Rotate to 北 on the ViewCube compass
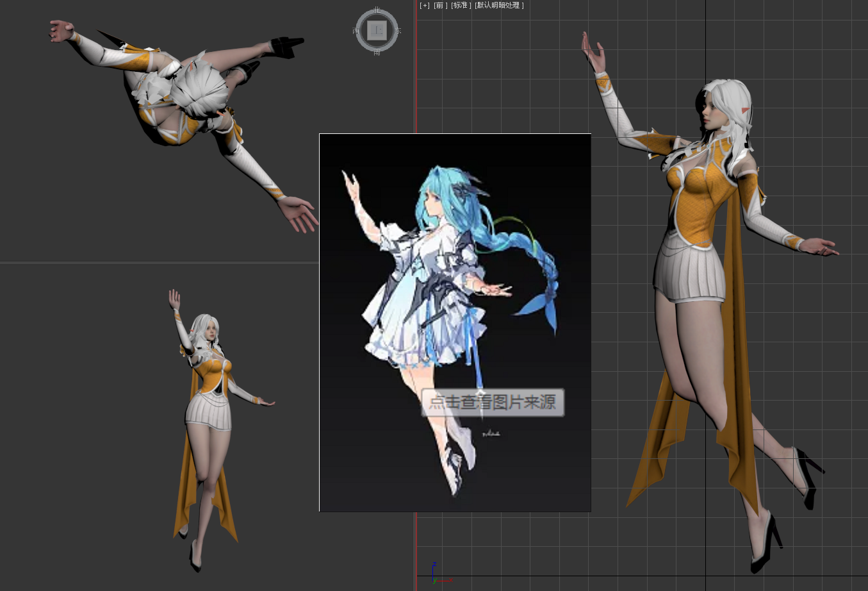The height and width of the screenshot is (591, 868). tap(377, 10)
